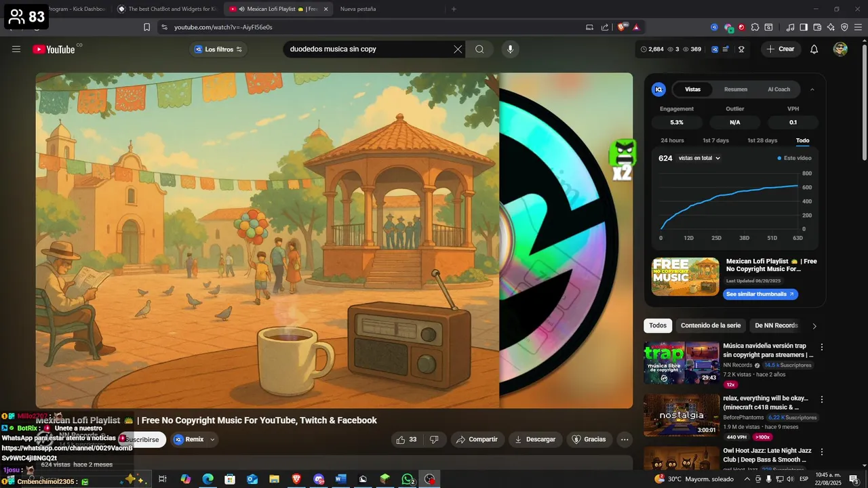
Task: Click the page vertical scrollbar
Action: (x=864, y=102)
